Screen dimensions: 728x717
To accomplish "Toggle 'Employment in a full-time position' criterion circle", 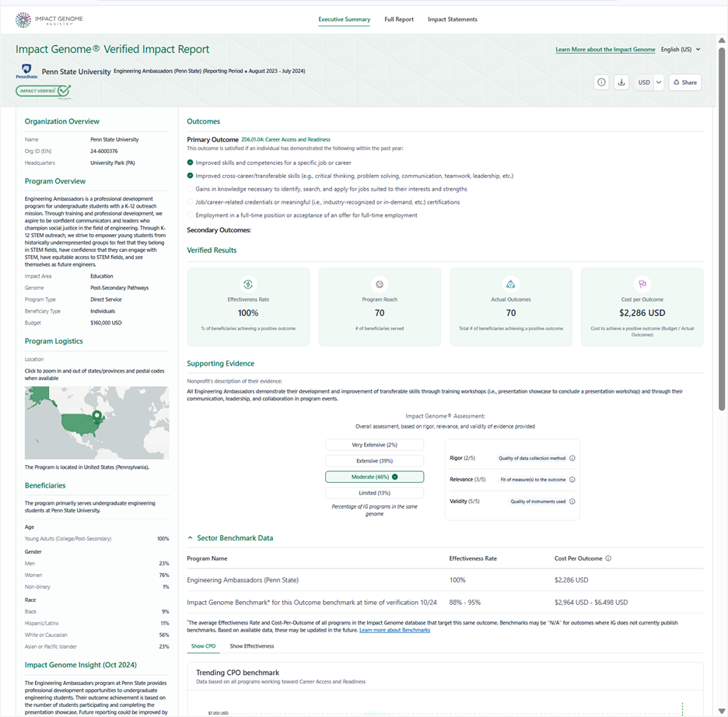I will pos(190,215).
